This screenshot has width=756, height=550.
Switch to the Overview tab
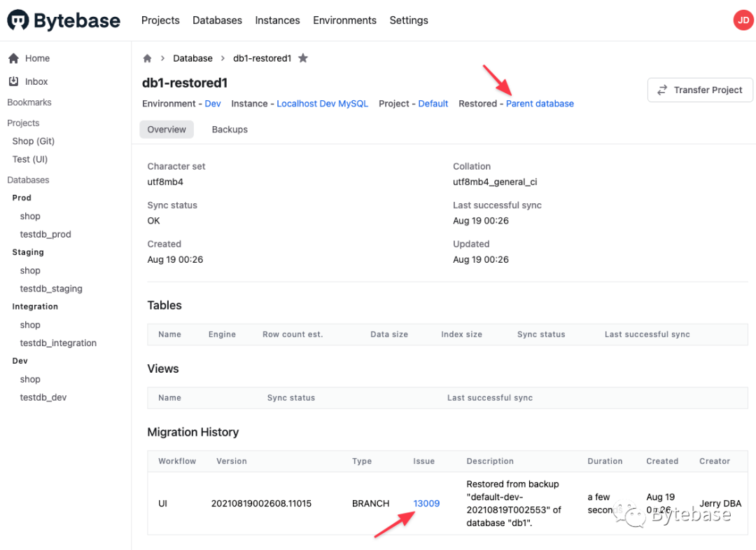coord(167,130)
